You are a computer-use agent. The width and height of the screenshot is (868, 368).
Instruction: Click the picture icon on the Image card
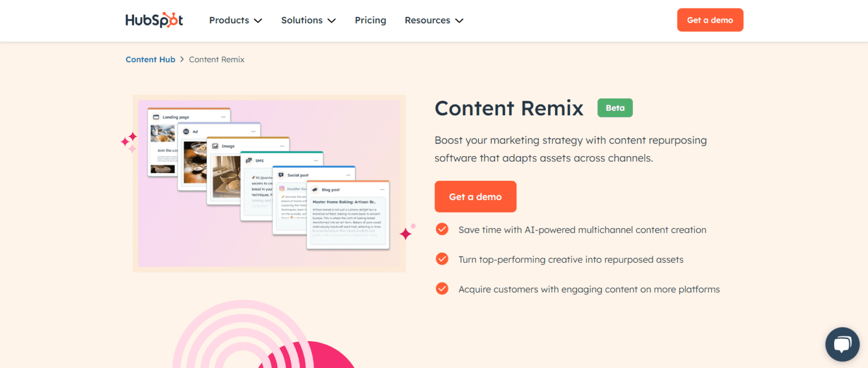click(x=215, y=146)
